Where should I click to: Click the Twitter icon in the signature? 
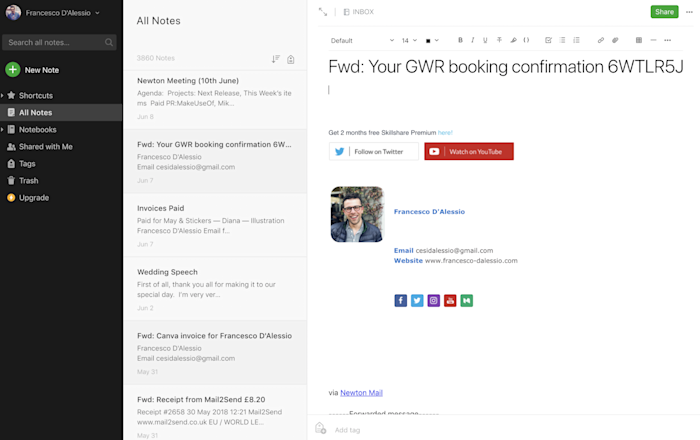417,301
